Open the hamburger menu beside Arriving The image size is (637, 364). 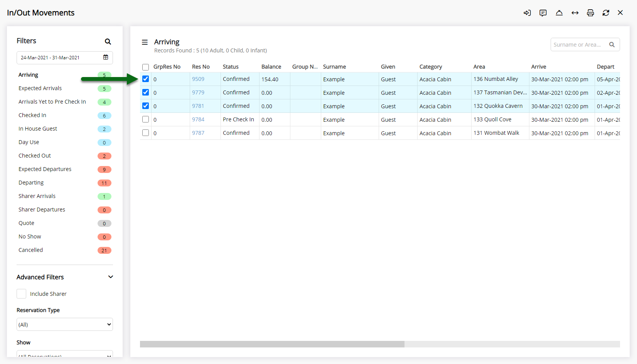pos(145,42)
